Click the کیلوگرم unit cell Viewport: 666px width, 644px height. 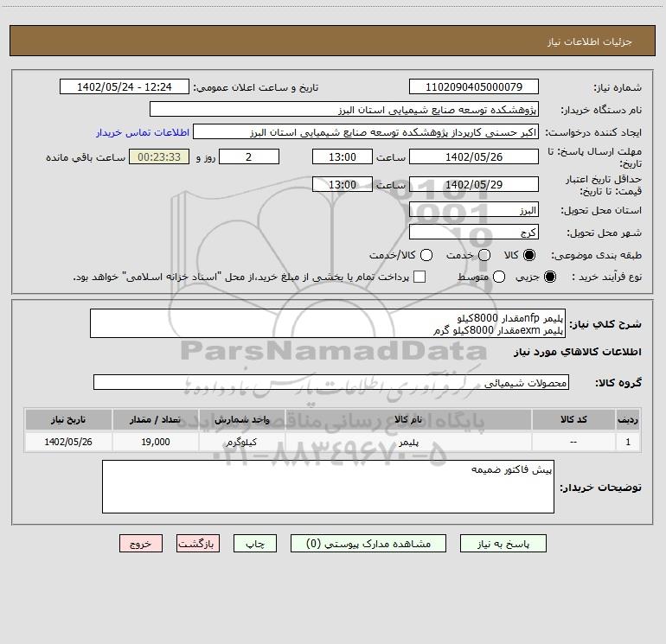pos(241,442)
